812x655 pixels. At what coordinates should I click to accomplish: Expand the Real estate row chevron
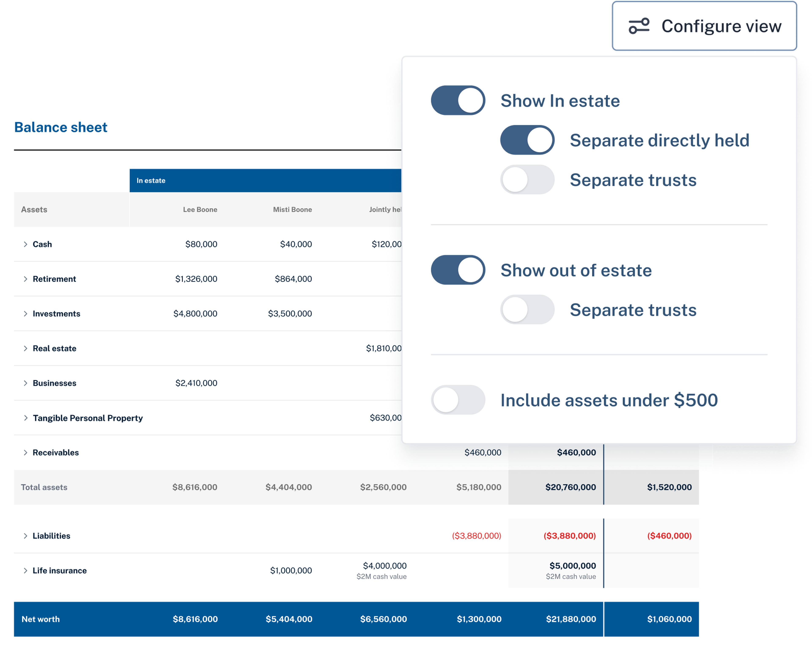pos(25,348)
